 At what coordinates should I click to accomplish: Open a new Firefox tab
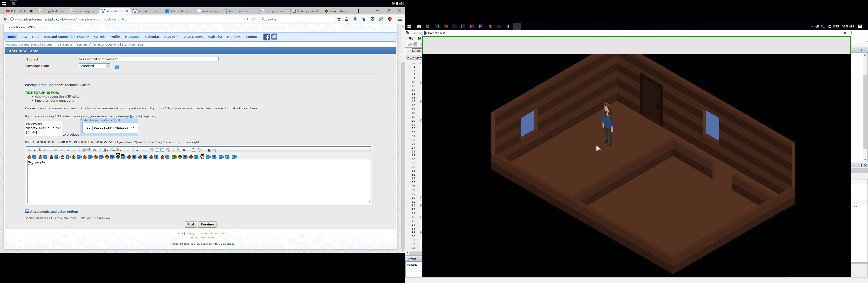[359, 11]
